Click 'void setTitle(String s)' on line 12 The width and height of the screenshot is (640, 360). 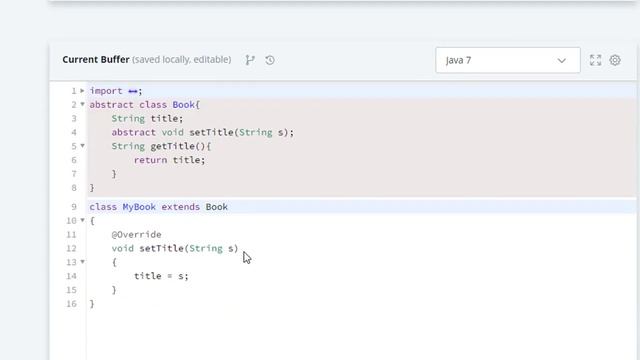[175, 249]
